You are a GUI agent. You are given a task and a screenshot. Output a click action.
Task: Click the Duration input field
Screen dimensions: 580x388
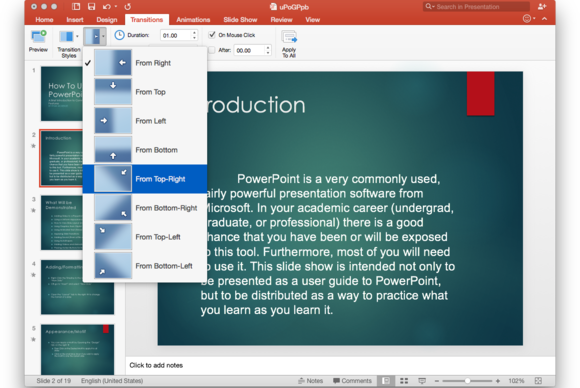(176, 35)
